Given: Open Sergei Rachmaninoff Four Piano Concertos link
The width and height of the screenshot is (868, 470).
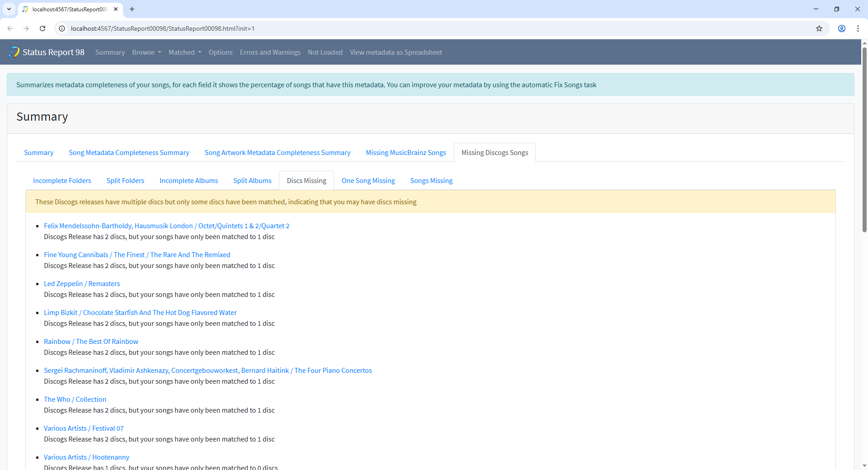Looking at the screenshot, I should click(208, 371).
